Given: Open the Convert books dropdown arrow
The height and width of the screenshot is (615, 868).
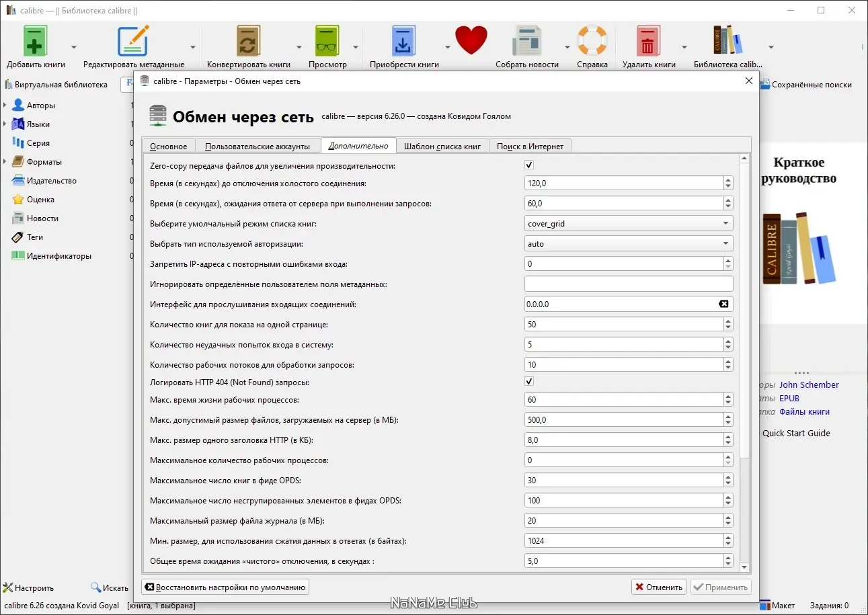Looking at the screenshot, I should (299, 47).
